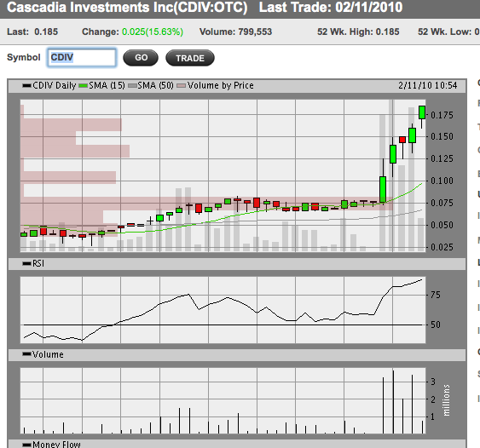Click the 0.175 price axis label

coord(442,115)
